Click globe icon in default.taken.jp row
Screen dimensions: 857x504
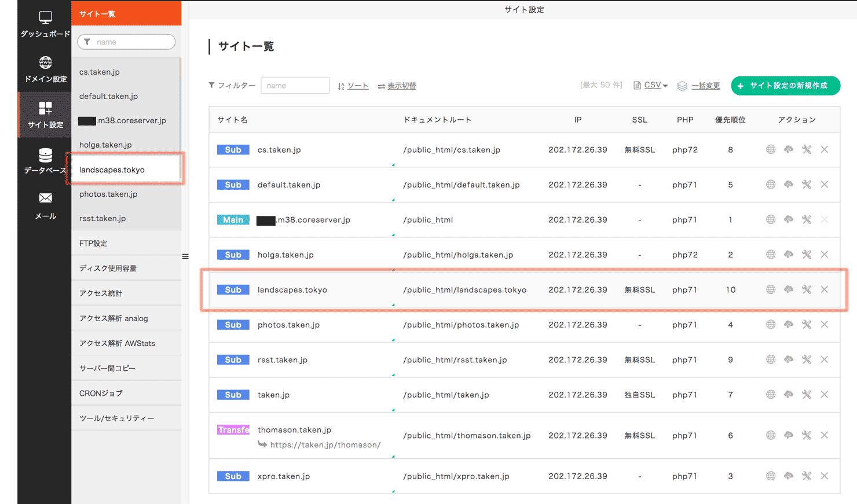click(771, 185)
